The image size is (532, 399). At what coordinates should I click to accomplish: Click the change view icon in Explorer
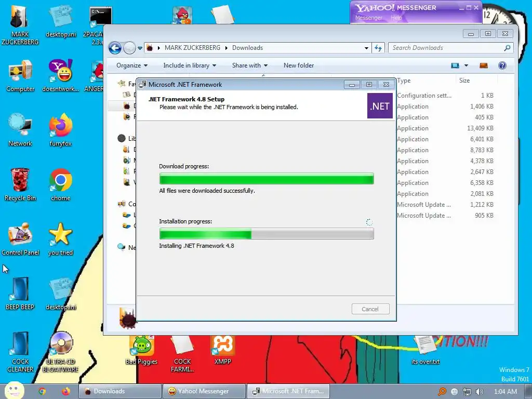(455, 65)
